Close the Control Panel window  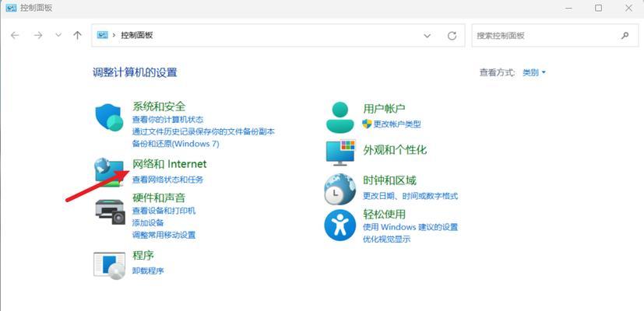click(628, 8)
